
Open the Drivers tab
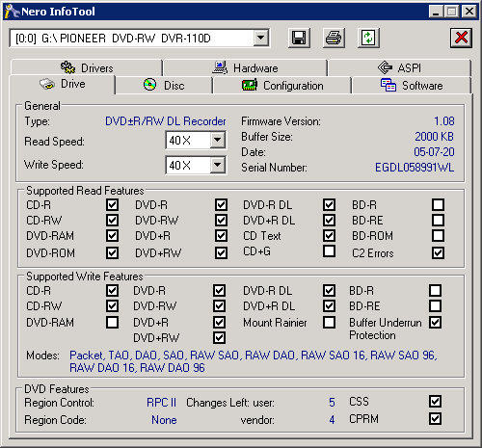pyautogui.click(x=87, y=67)
